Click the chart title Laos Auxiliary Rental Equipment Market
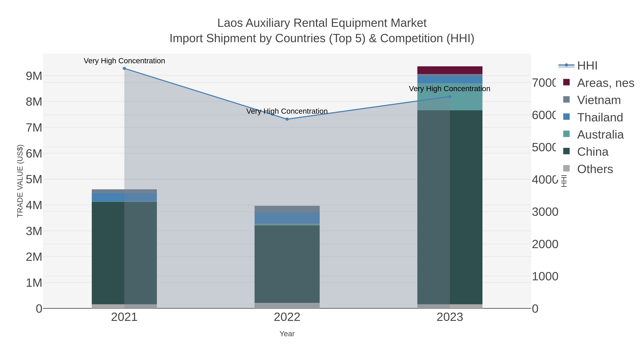The image size is (644, 362). point(322,23)
